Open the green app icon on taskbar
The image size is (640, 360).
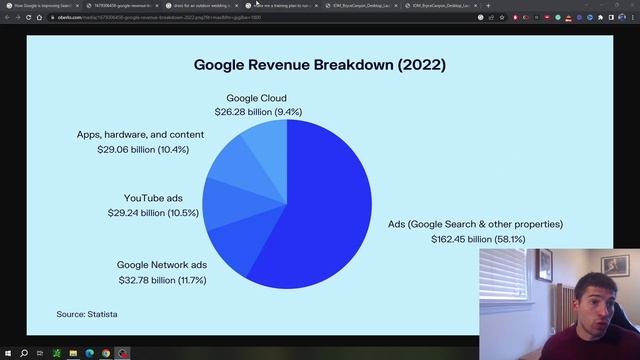pyautogui.click(x=56, y=353)
